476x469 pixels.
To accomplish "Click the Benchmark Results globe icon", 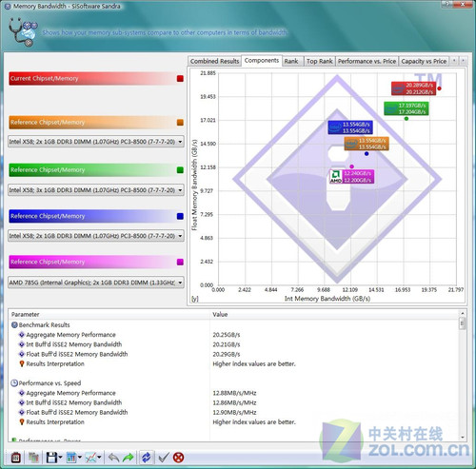I will [14, 324].
